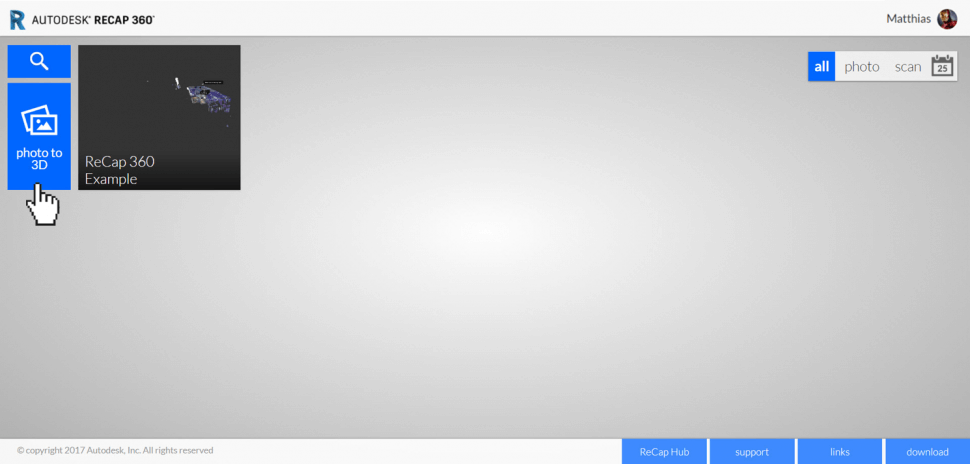The width and height of the screenshot is (970, 464).
Task: Click the ReCap 'R' logo icon
Action: click(x=17, y=19)
